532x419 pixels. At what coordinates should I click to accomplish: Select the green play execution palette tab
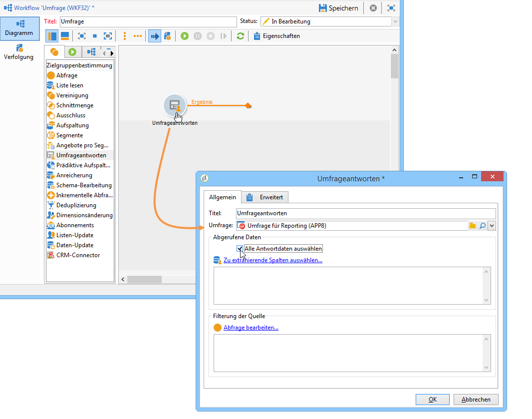(72, 52)
